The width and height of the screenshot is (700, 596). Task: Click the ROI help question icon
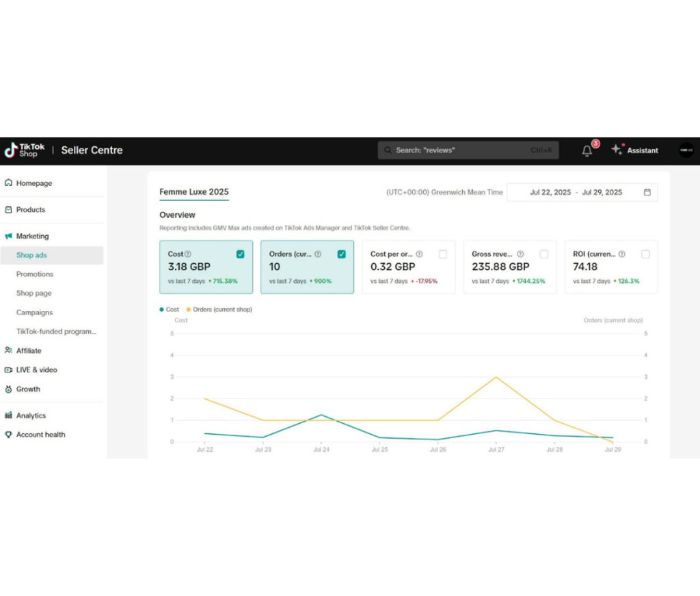coord(622,254)
